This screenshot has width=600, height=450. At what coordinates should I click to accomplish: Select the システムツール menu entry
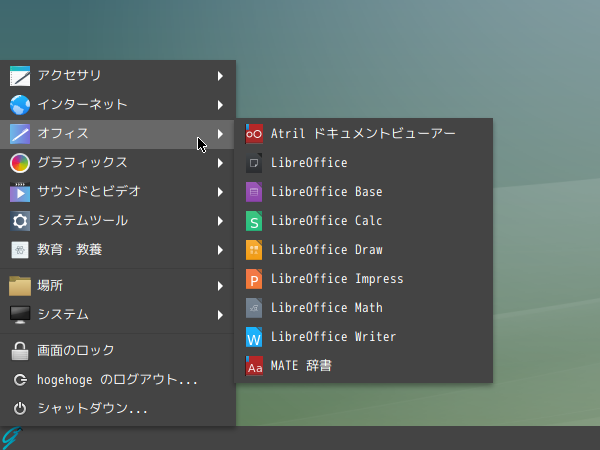[117, 221]
